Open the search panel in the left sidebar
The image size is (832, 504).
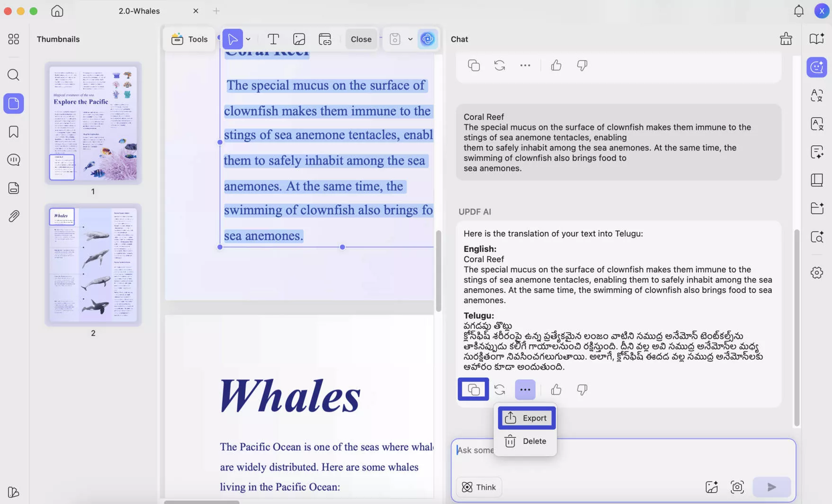13,75
